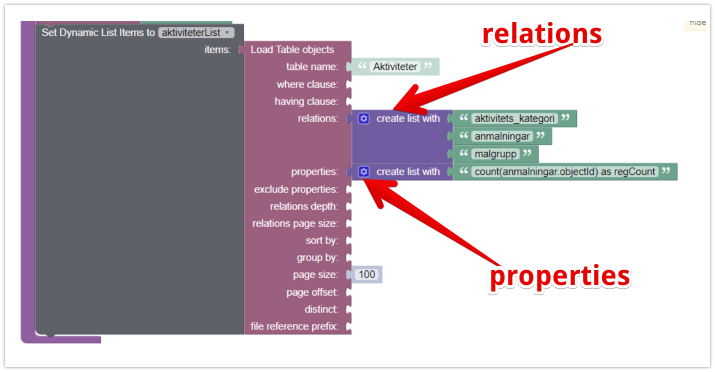Click the where clause input socket
The width and height of the screenshot is (715, 372).
349,84
